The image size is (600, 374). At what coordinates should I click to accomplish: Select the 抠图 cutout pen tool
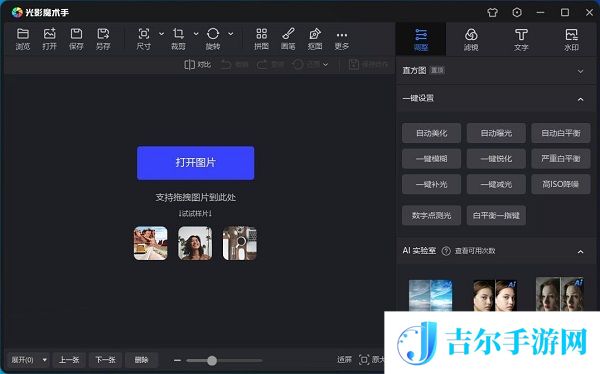[x=315, y=39]
